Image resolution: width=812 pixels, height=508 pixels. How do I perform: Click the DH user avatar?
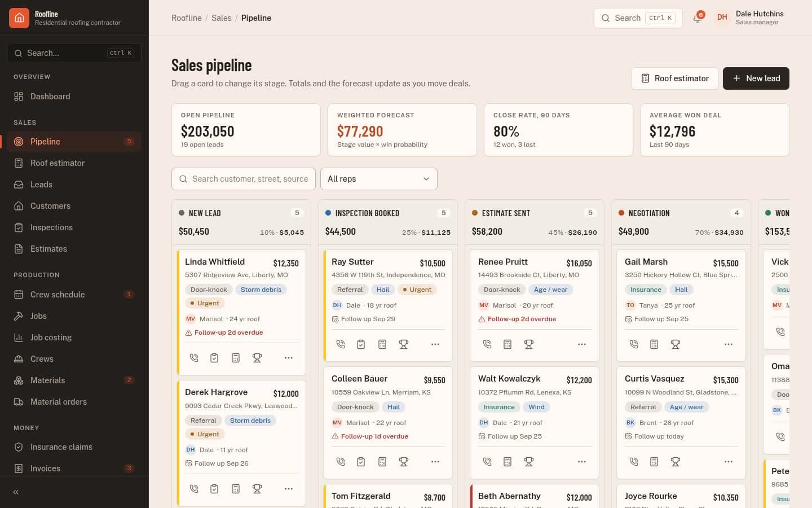click(722, 17)
